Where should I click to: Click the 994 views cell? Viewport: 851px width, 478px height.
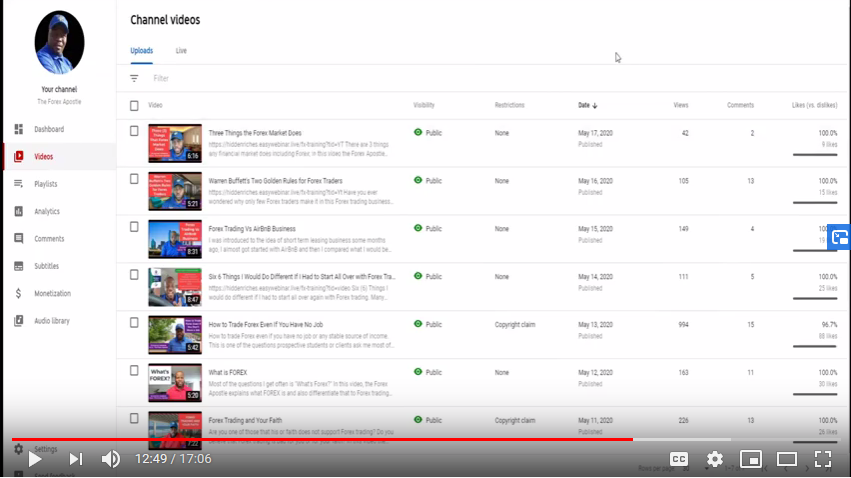tap(683, 324)
